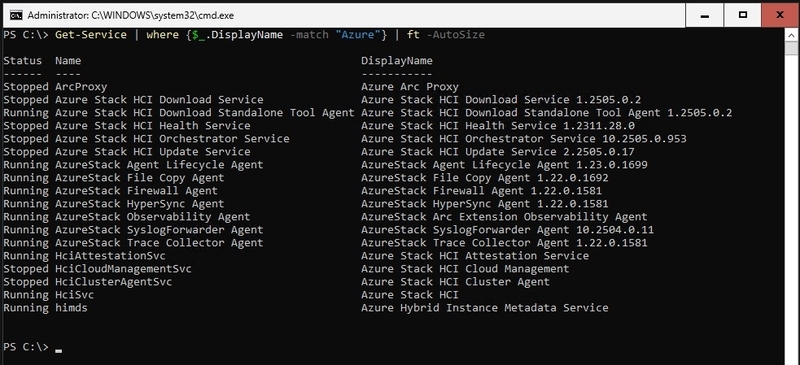Click the 'Name' column header

click(68, 61)
